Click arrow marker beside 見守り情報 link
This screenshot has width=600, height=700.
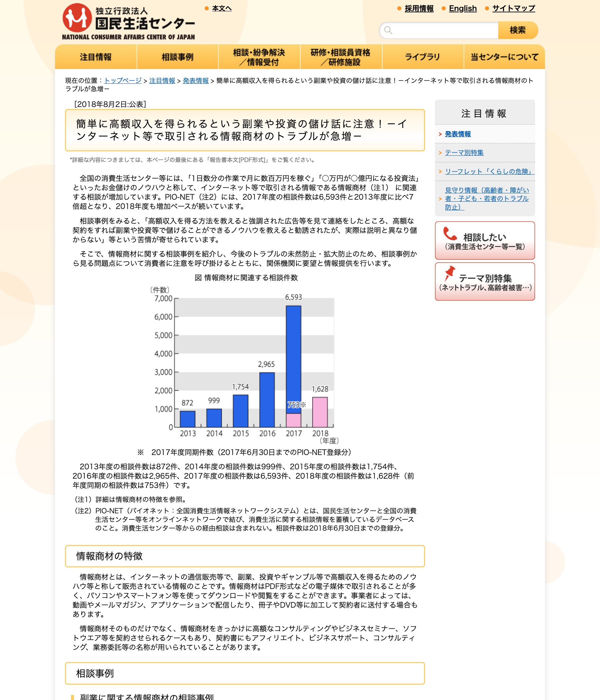coord(440,199)
